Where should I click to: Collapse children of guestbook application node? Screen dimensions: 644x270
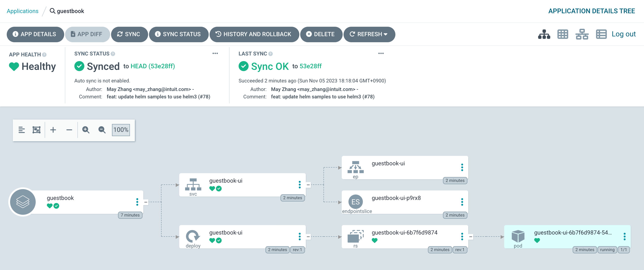[x=146, y=202]
